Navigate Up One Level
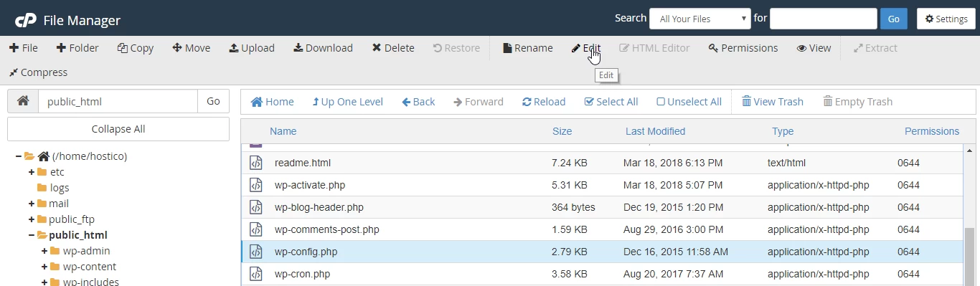This screenshot has height=286, width=980. (347, 102)
